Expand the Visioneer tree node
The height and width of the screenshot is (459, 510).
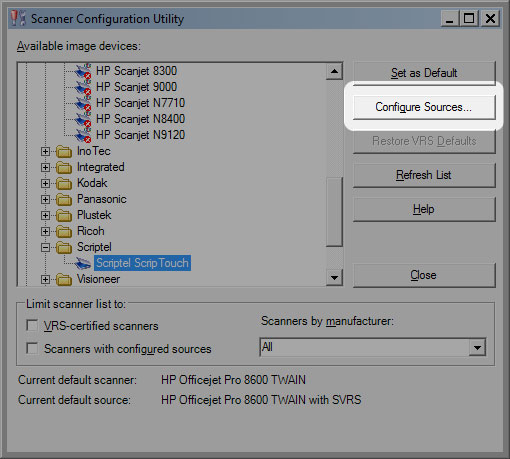tap(45, 279)
